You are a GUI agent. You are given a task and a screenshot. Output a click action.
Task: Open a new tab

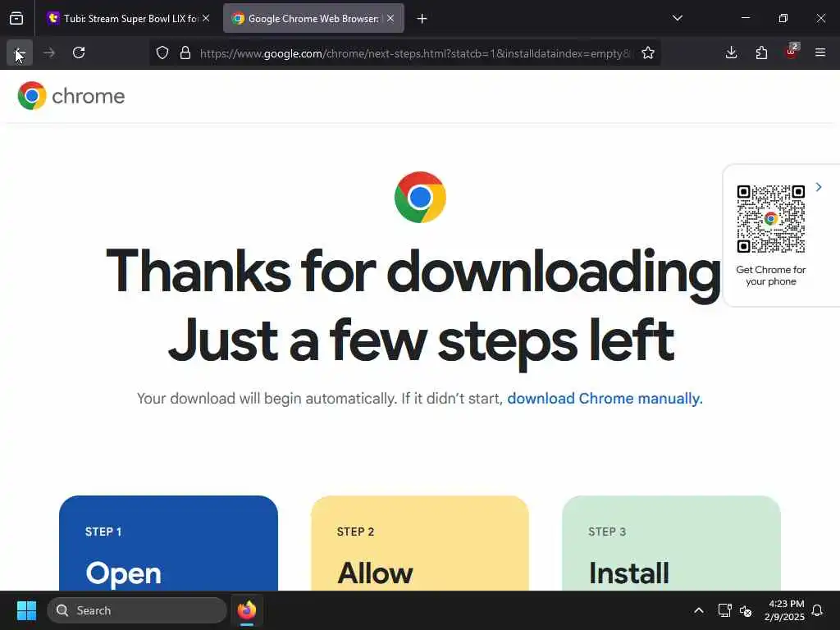click(422, 19)
